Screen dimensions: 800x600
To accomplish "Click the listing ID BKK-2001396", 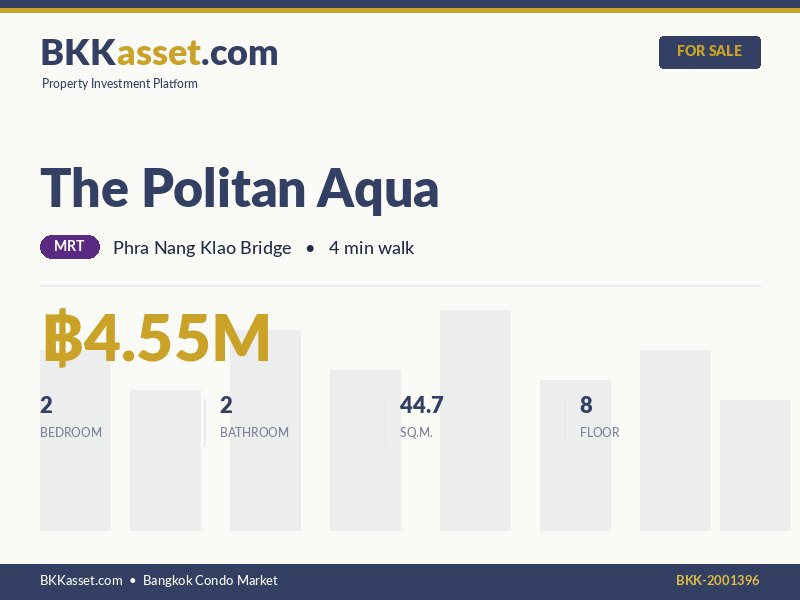I will (x=717, y=580).
